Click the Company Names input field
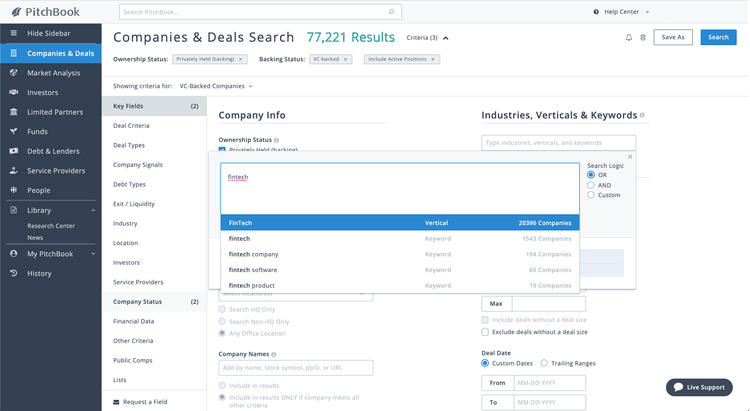 click(x=296, y=368)
